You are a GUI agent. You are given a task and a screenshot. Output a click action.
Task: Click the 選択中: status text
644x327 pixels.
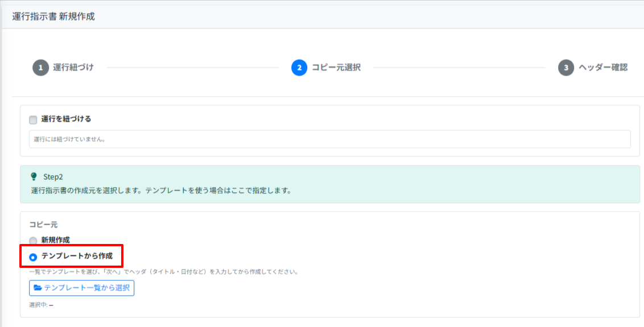click(41, 305)
